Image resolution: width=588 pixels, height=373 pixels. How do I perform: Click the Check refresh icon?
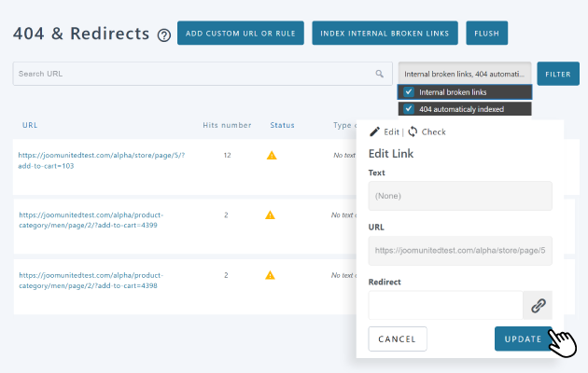click(413, 131)
